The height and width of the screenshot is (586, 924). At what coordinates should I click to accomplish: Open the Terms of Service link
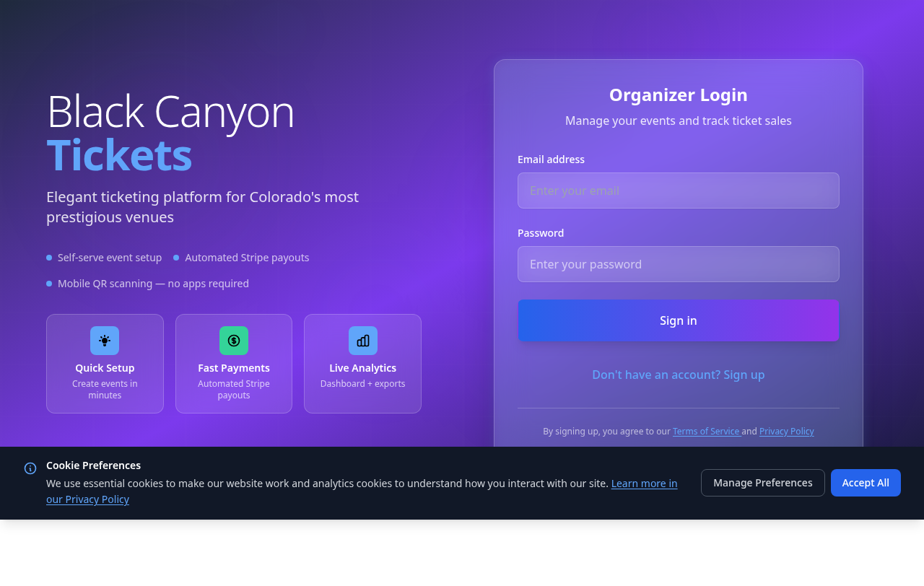tap(706, 432)
